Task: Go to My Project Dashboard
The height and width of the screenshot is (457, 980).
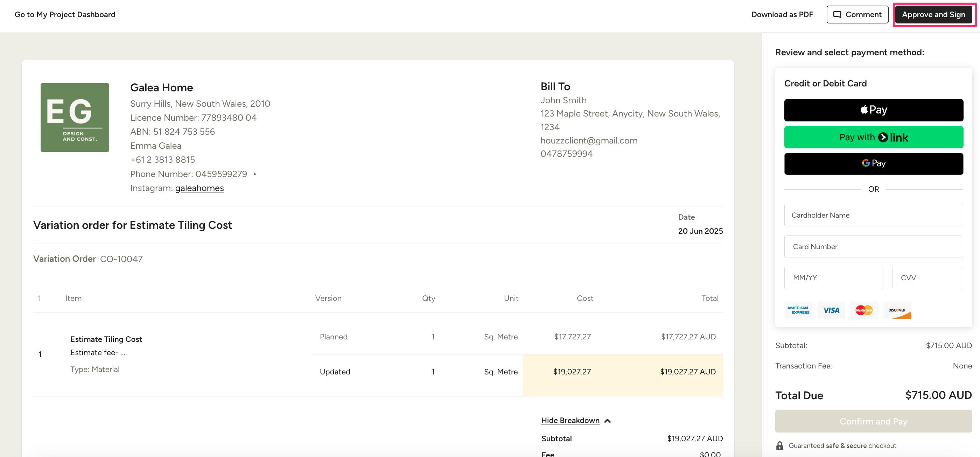Action: pos(65,14)
